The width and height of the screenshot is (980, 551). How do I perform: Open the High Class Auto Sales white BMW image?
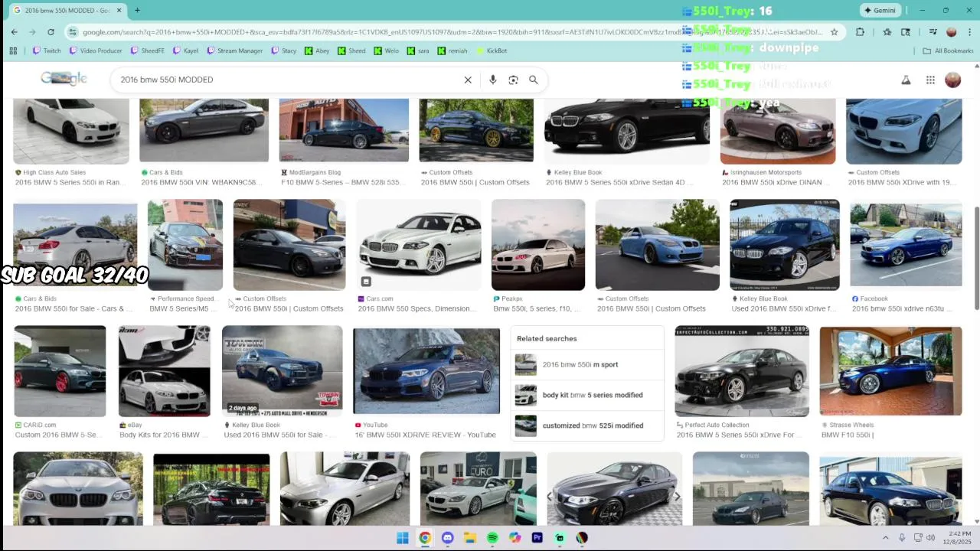click(x=71, y=130)
